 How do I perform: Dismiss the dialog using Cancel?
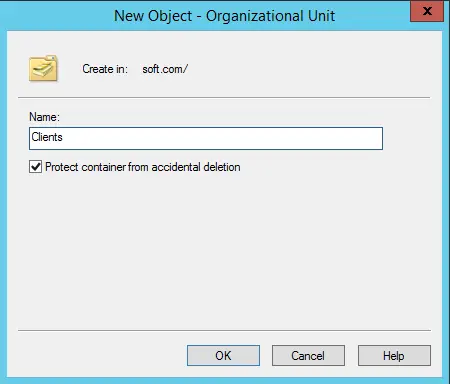coord(308,356)
